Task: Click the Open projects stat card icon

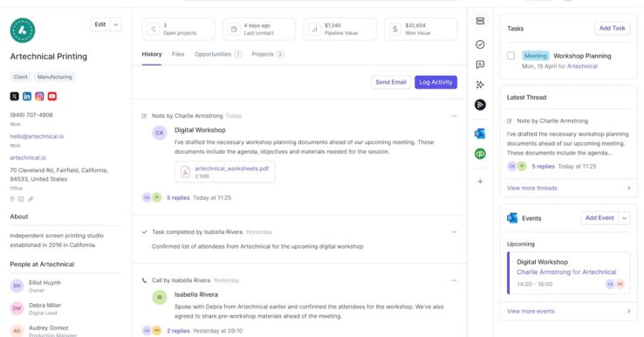Action: [x=154, y=29]
